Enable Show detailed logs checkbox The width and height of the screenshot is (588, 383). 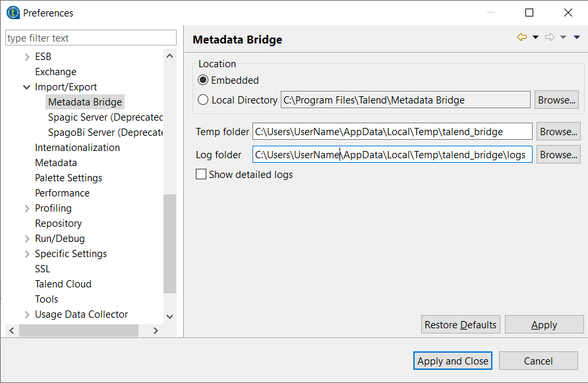coord(201,175)
